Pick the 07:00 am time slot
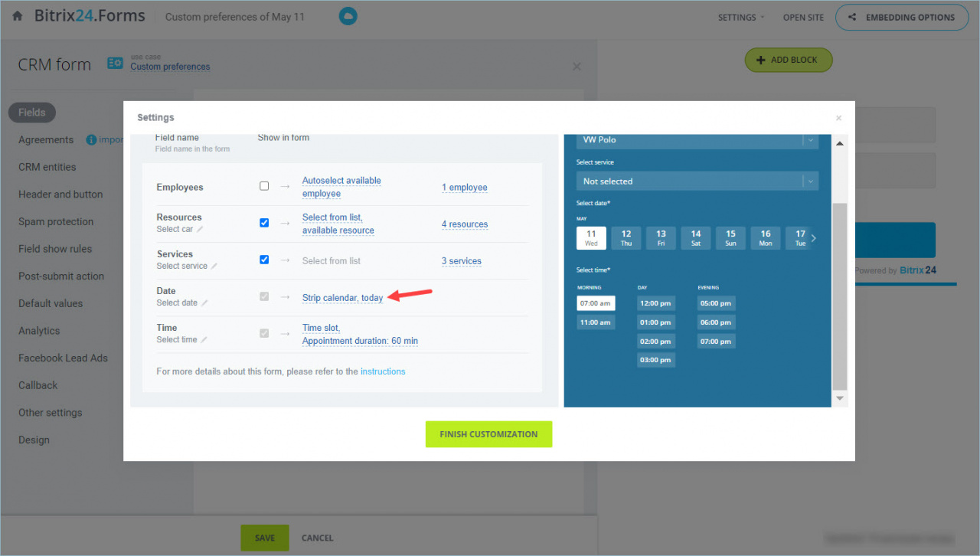980x556 pixels. (596, 303)
